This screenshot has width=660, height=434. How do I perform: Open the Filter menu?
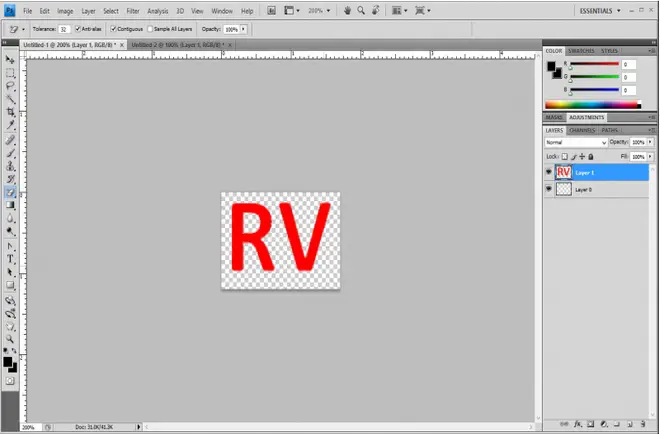coord(133,10)
